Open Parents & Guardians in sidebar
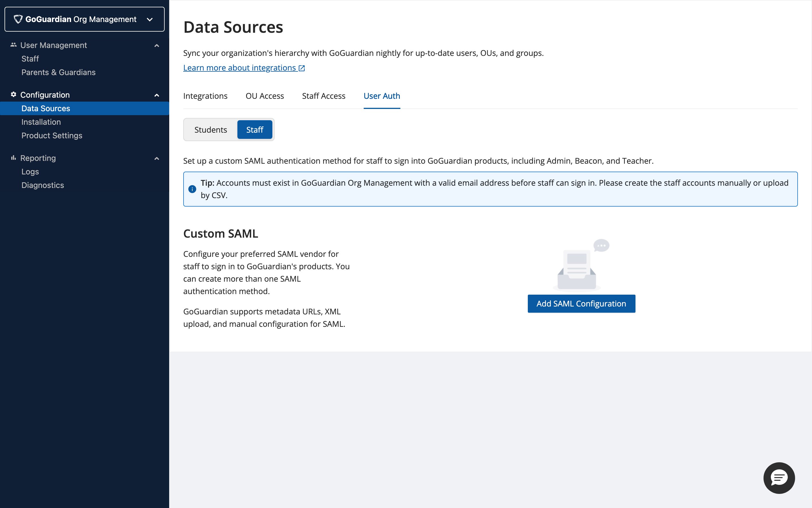This screenshot has height=508, width=812. coord(58,72)
